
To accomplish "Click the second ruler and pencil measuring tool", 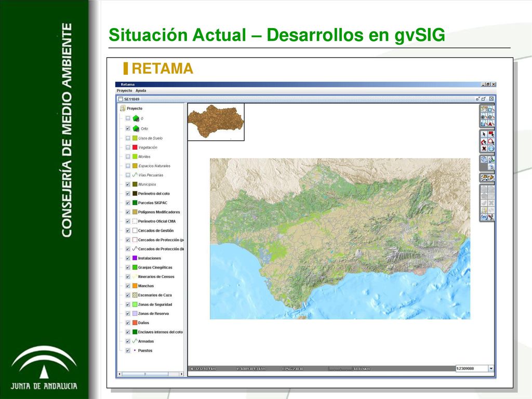I will click(x=491, y=178).
